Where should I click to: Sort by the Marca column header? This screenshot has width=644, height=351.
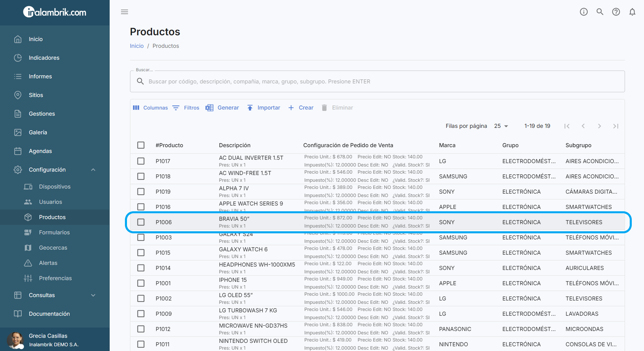click(447, 145)
